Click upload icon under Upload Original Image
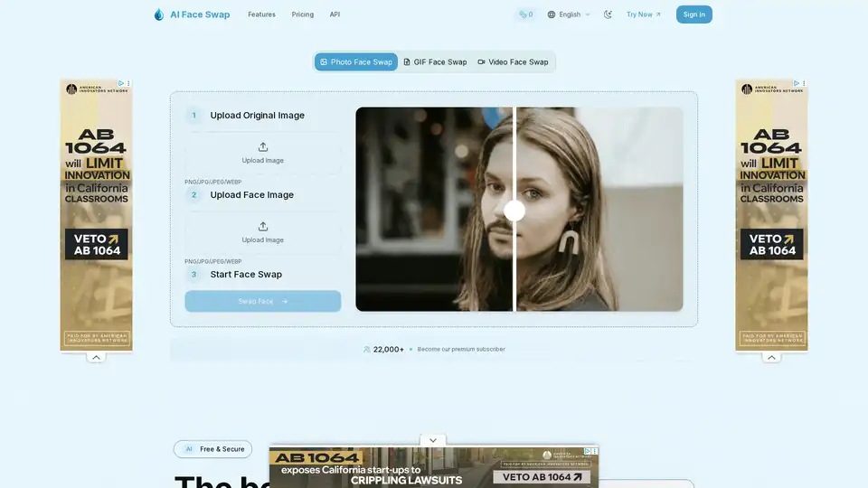This screenshot has width=868, height=488. point(263,147)
